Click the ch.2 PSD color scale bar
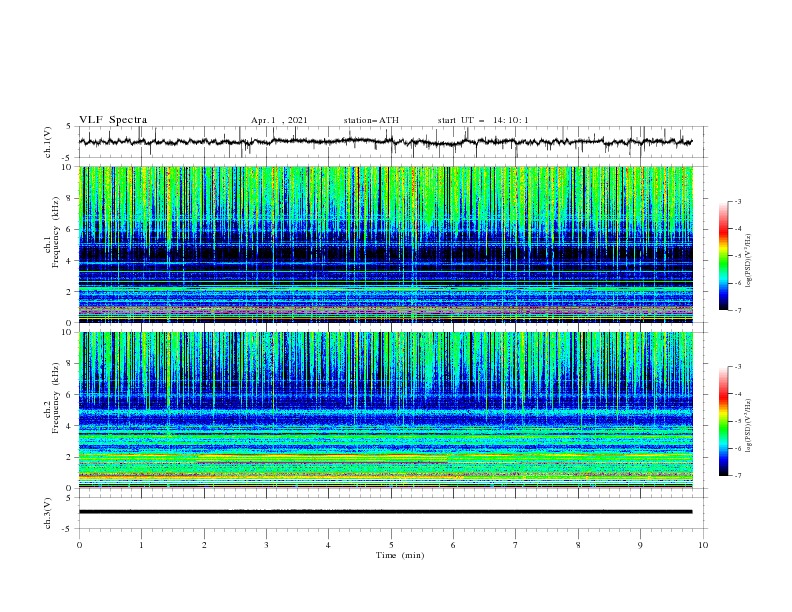This screenshot has width=792, height=612. tap(723, 421)
